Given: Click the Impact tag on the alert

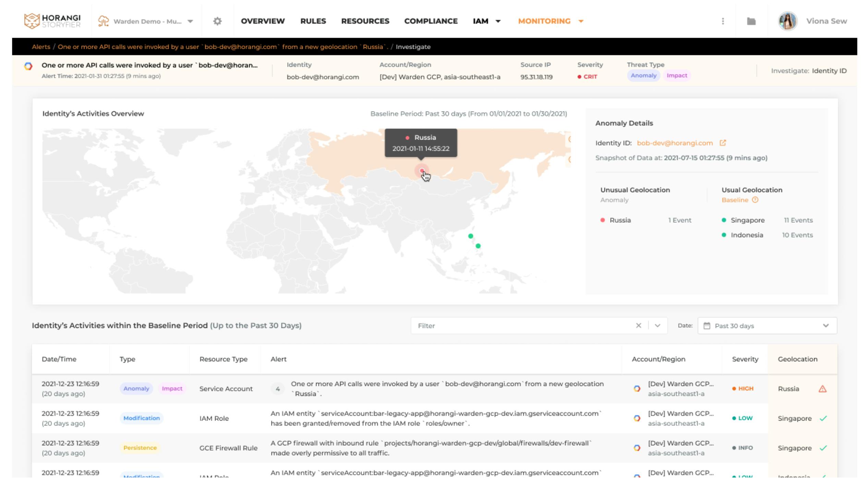Looking at the screenshot, I should (677, 75).
